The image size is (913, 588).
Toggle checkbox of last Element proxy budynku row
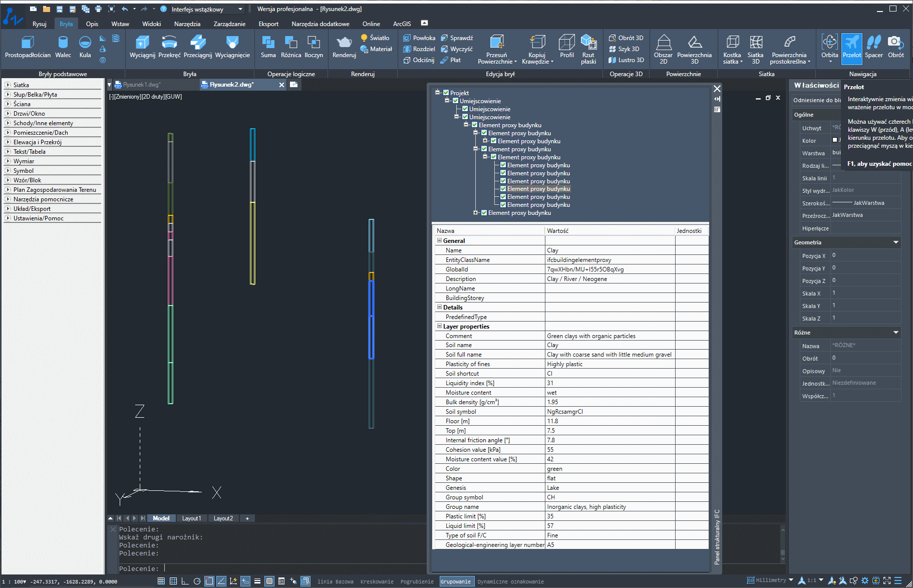click(484, 213)
